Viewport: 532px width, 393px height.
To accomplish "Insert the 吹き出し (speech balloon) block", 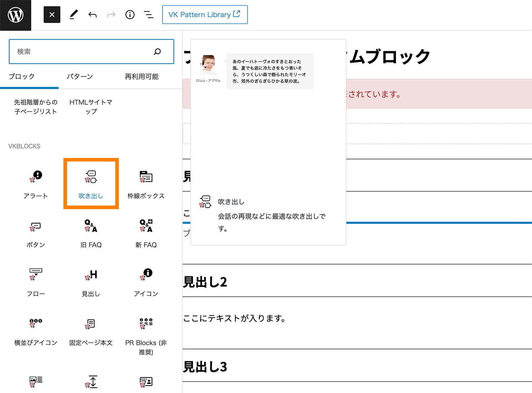I will click(91, 183).
